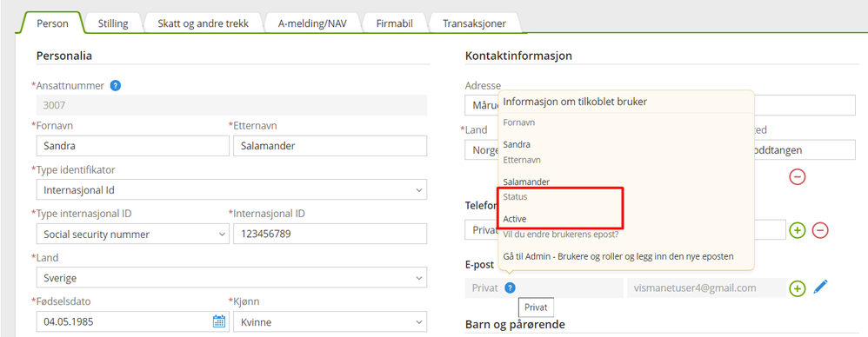Open the Firmabil tab
This screenshot has height=337, width=868.
(394, 23)
